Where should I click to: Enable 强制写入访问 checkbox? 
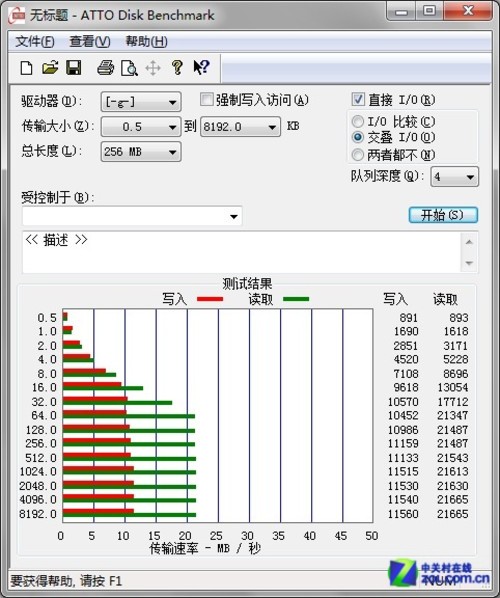pyautogui.click(x=206, y=100)
